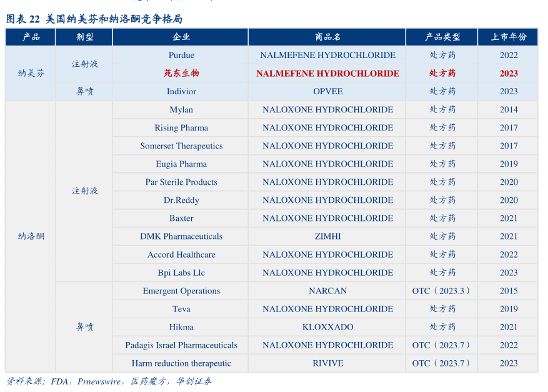Select the '纳美芬' product cell
548x392 pixels.
click(x=31, y=73)
